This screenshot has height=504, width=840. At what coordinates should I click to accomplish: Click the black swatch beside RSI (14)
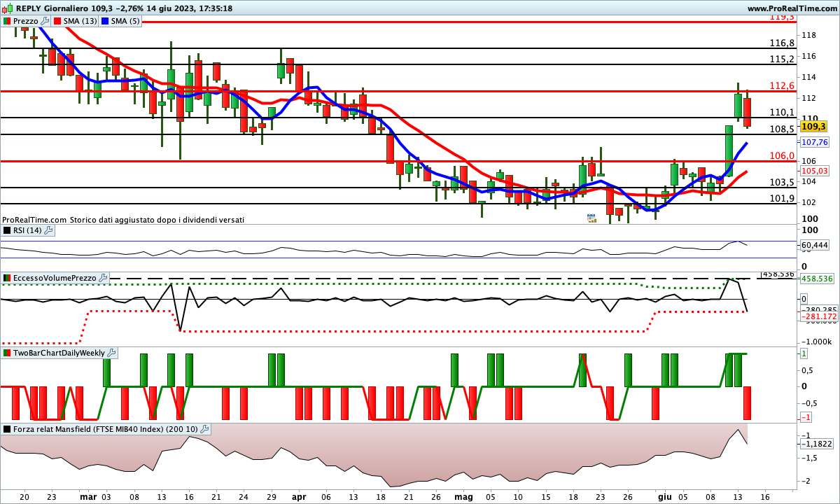(8, 230)
